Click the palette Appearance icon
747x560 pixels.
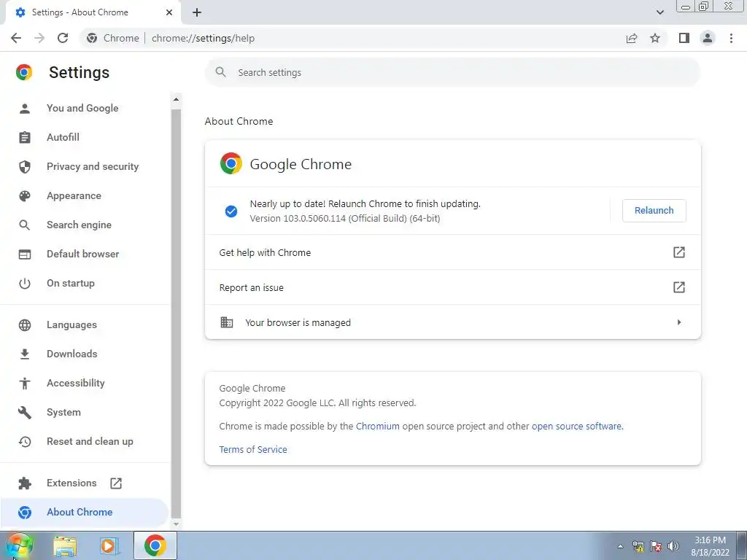(24, 195)
